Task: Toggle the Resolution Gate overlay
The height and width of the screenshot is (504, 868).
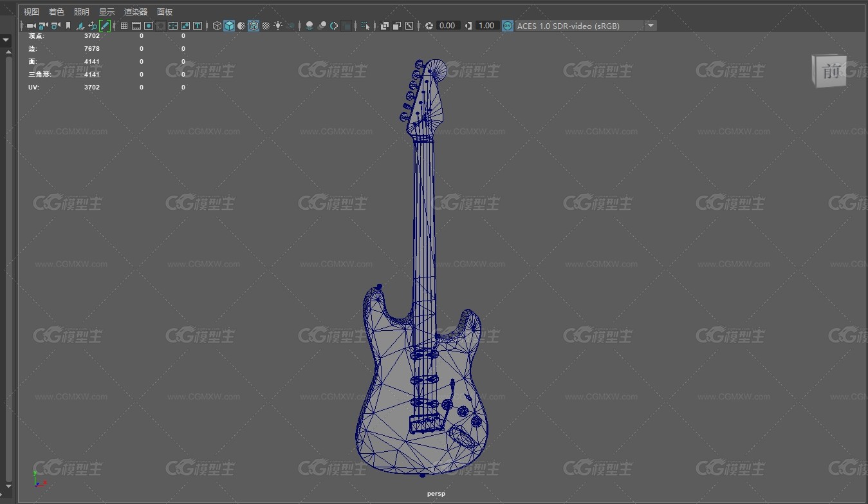Action: 149,26
